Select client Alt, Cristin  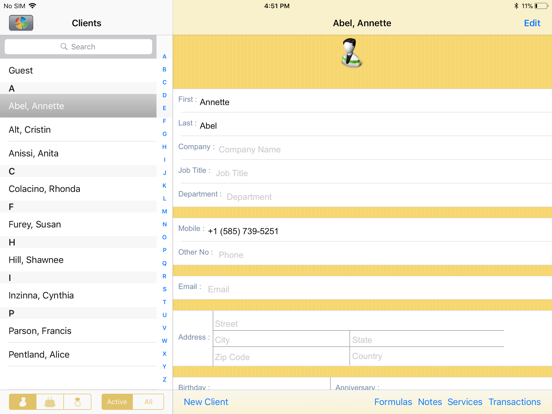(78, 130)
